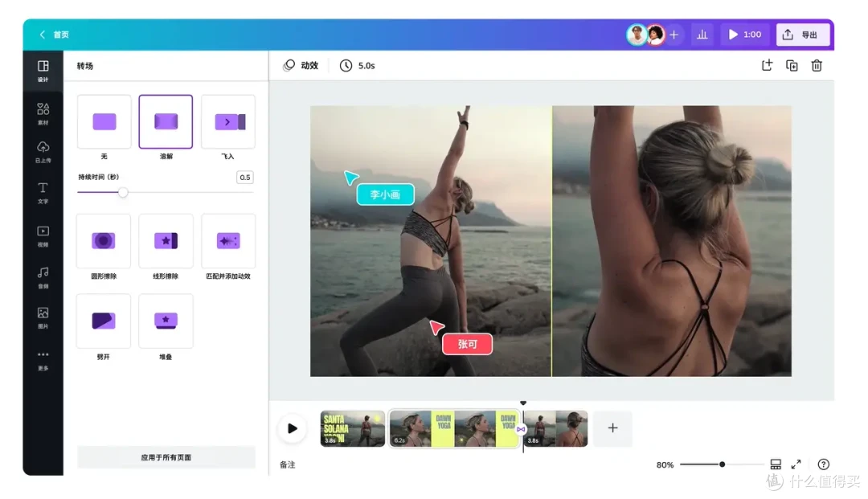Open the 文字 text tool panel

coord(43,192)
